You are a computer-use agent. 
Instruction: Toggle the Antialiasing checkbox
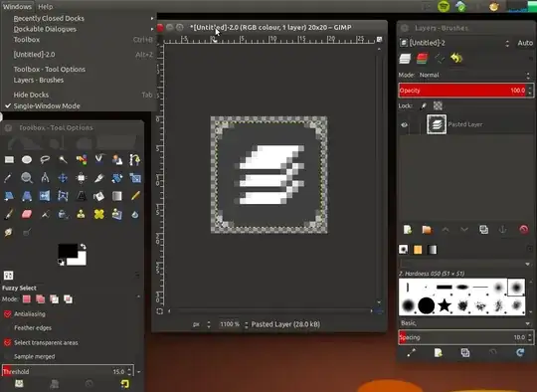[x=8, y=313]
